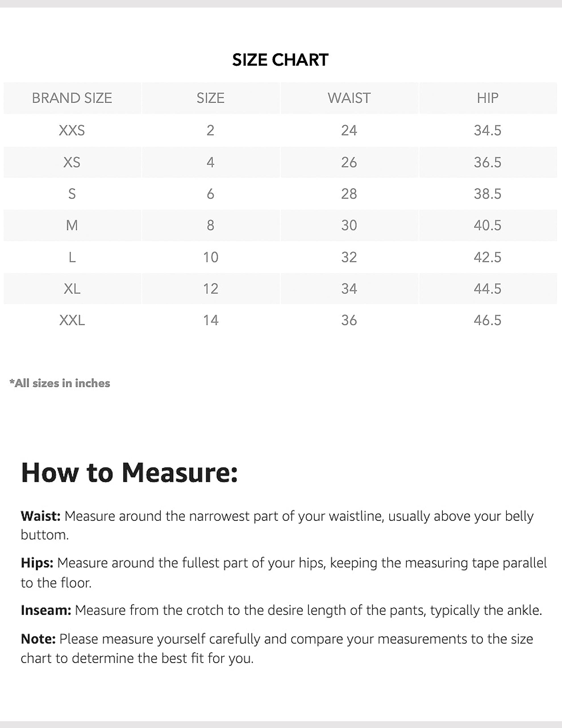Viewport: 562px width, 728px height.
Task: Select the WAIST column header
Action: click(x=349, y=98)
